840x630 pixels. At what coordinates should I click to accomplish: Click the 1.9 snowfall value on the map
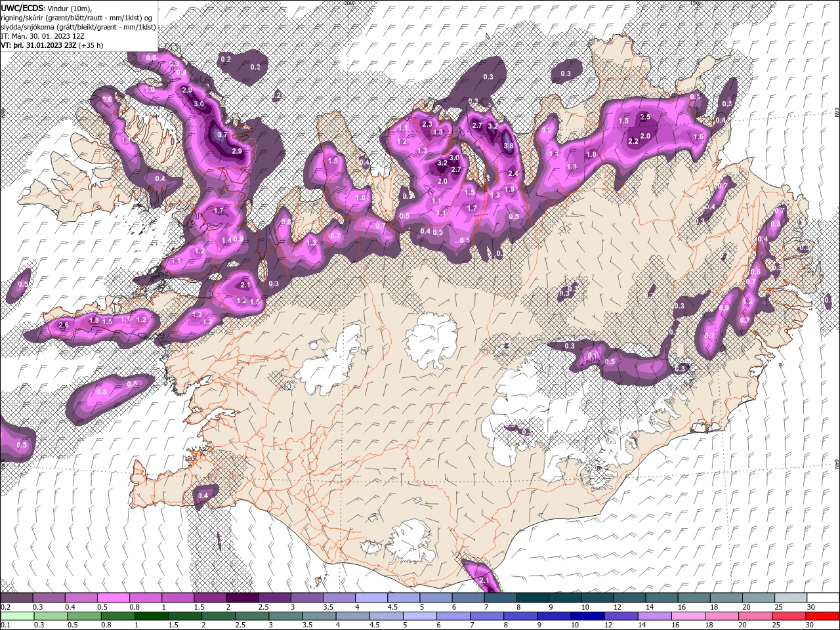tap(509, 189)
